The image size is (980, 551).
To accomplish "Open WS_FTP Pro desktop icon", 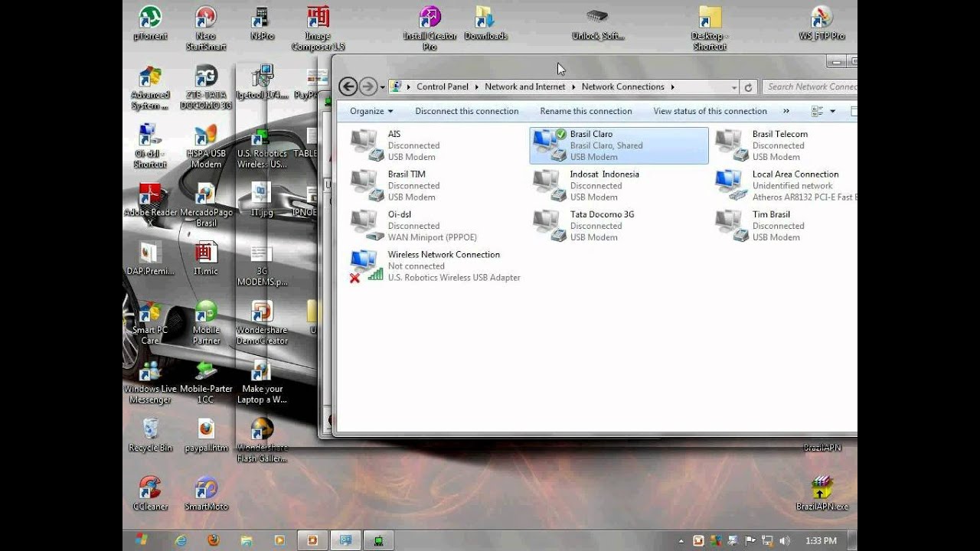I will click(x=822, y=23).
